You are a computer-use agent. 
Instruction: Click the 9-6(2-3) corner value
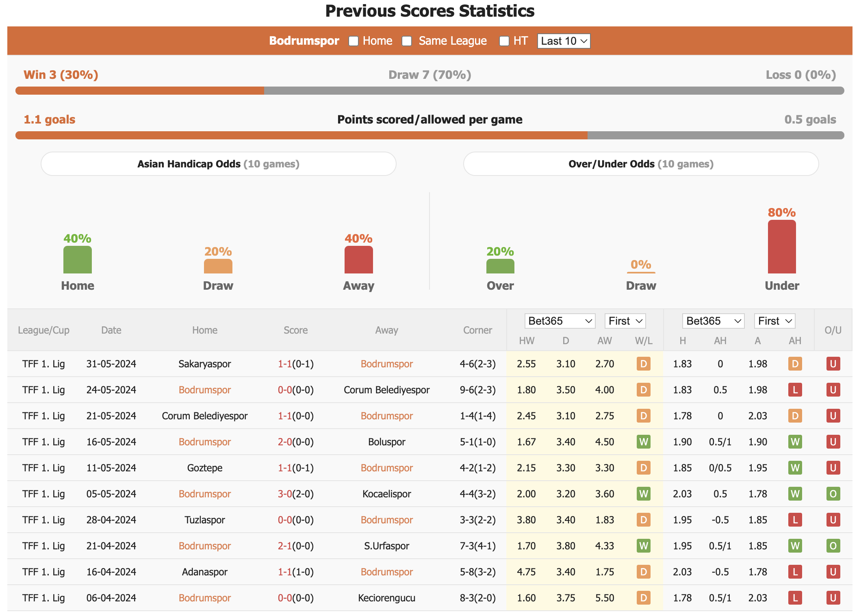pyautogui.click(x=477, y=390)
